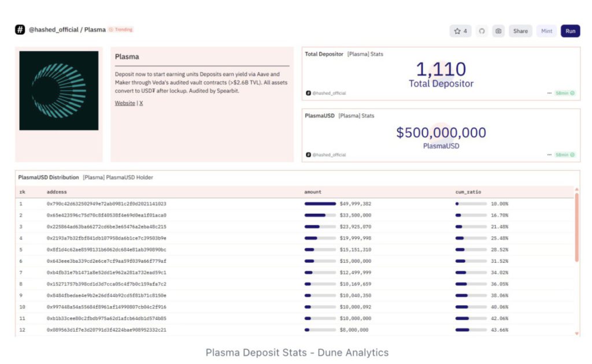Select the address starting 0x8484fbed in row 9

pos(106,295)
